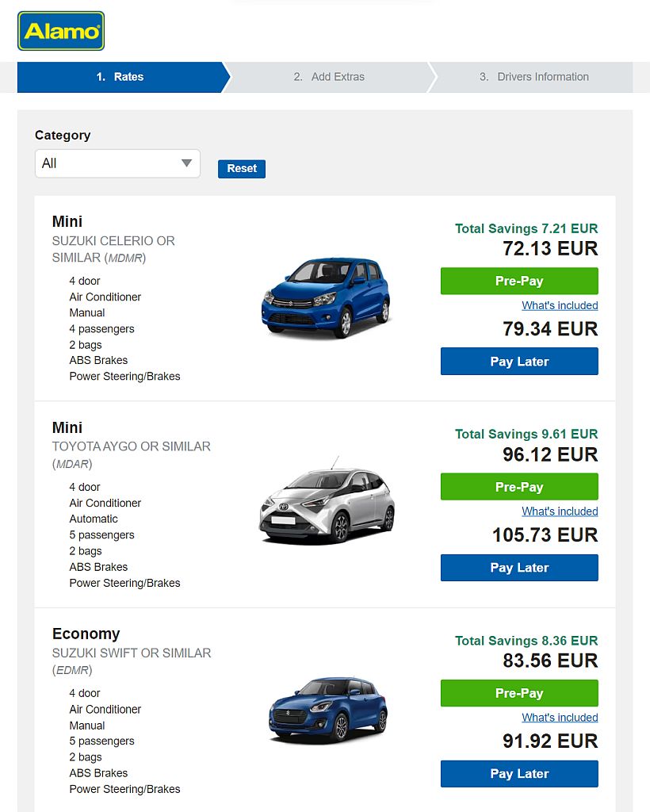
Task: Choose Pay Later for the Suzuki Celerio
Action: (x=519, y=361)
